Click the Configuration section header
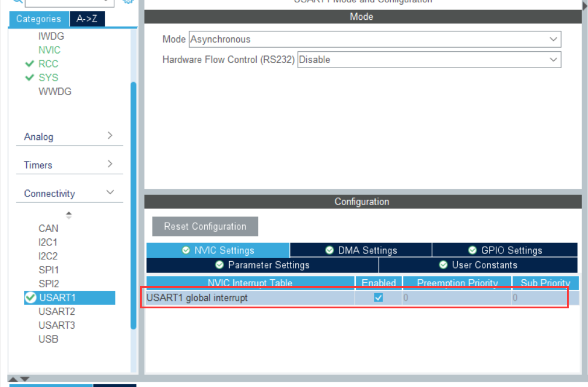Image resolution: width=588 pixels, height=387 pixels. [x=363, y=202]
